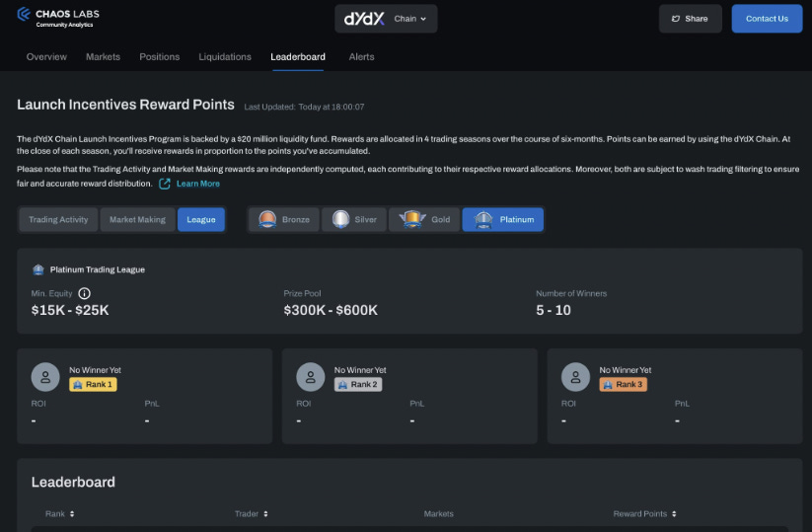Click the Chaos Labs Community Analytics title
Viewport: 812px width, 532px height.
[x=67, y=18]
